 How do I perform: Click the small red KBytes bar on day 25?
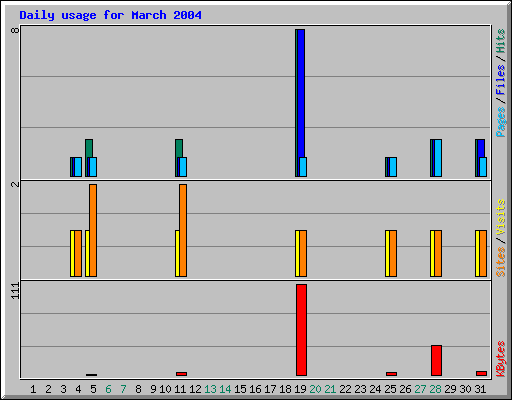point(391,374)
